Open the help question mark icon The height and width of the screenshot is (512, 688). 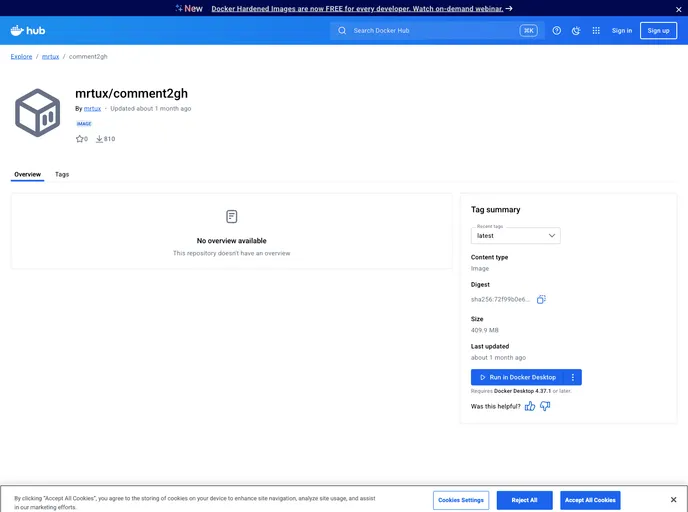click(x=557, y=31)
